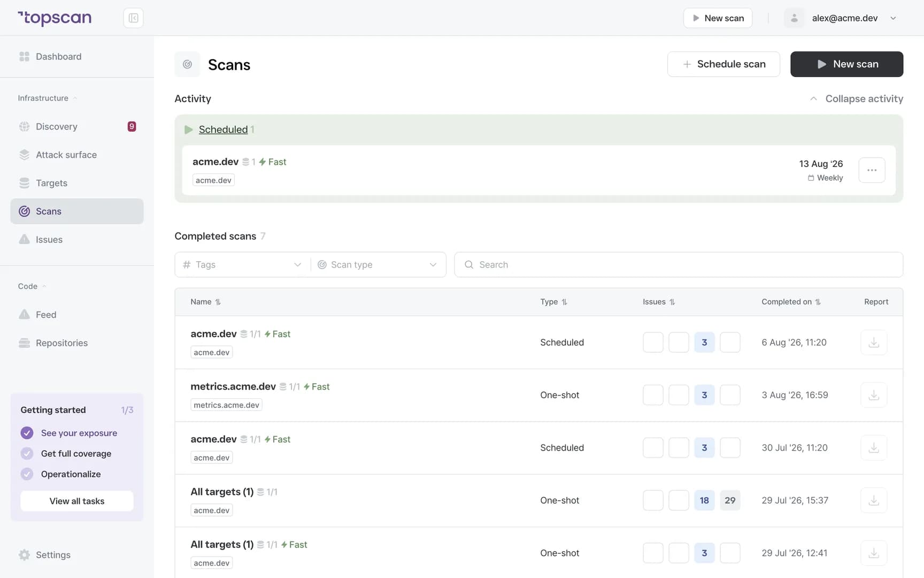Sort by Type column arrows
924x578 pixels.
[564, 302]
